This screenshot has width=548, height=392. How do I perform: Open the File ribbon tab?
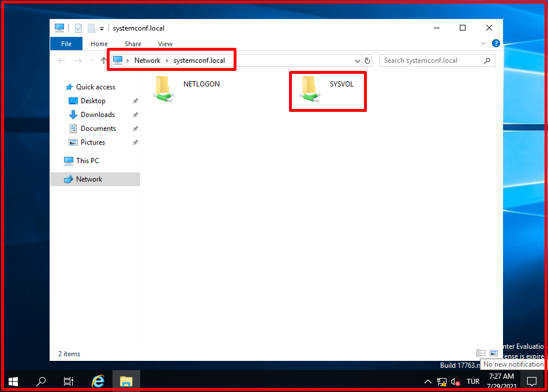coord(66,44)
